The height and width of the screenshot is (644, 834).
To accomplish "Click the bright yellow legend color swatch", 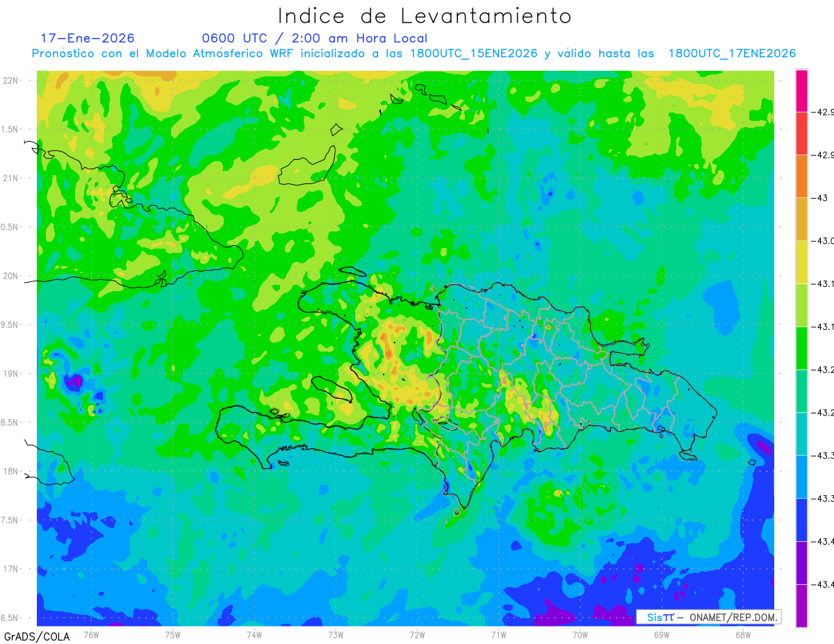I will (801, 262).
